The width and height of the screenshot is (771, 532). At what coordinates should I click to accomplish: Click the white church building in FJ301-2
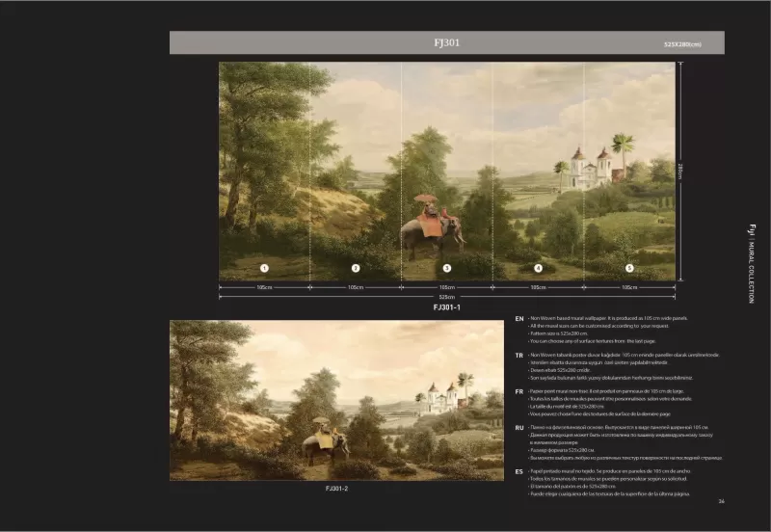coord(442,398)
